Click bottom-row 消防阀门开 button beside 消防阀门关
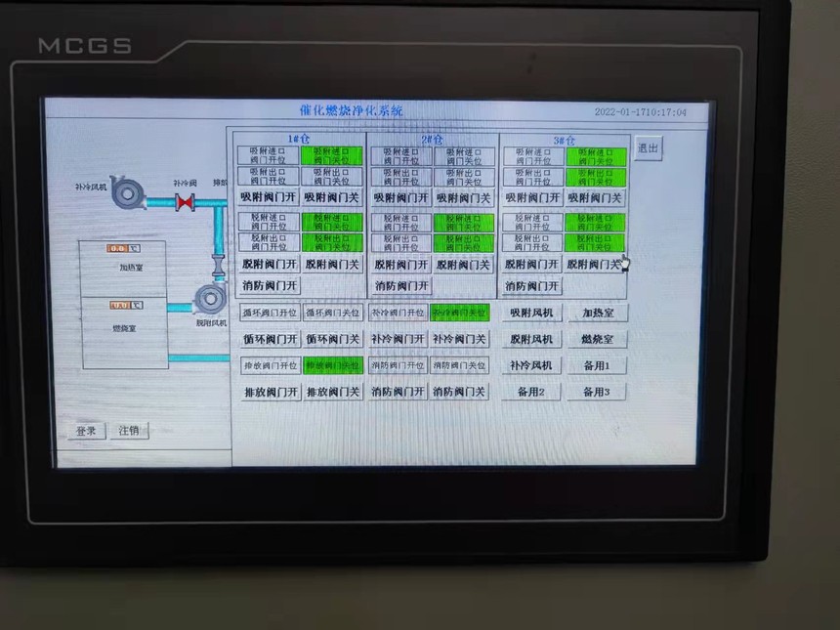This screenshot has width=840, height=630. (399, 392)
